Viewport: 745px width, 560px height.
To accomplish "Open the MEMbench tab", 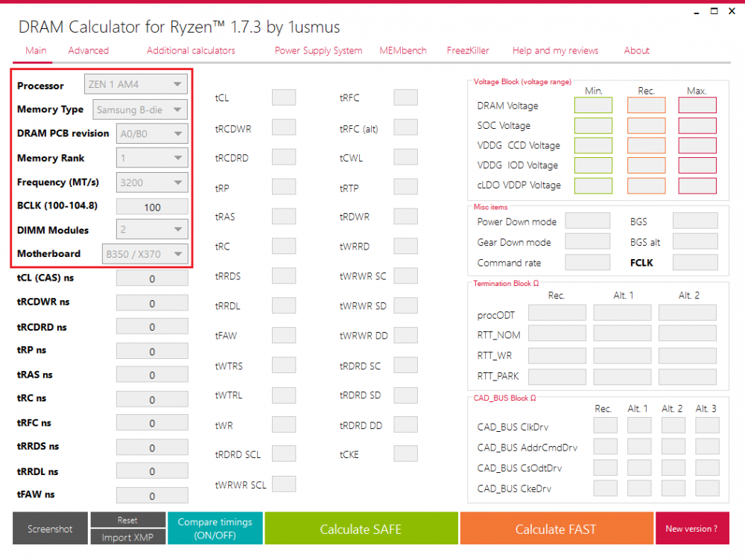I will pos(402,51).
